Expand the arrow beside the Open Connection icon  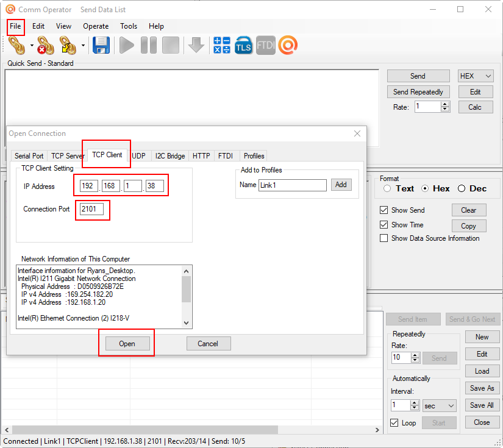(x=32, y=46)
